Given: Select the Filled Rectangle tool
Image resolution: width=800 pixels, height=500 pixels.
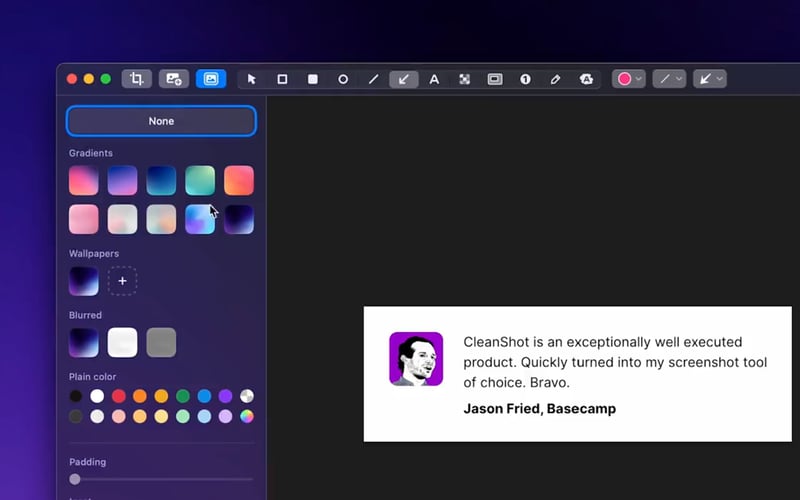Looking at the screenshot, I should click(x=313, y=79).
